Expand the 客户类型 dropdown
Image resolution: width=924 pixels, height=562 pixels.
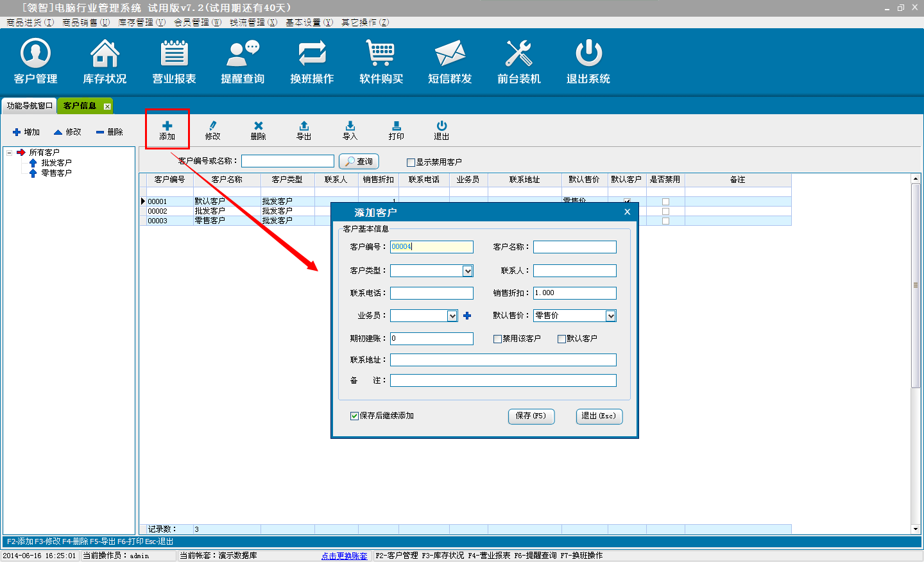click(468, 271)
